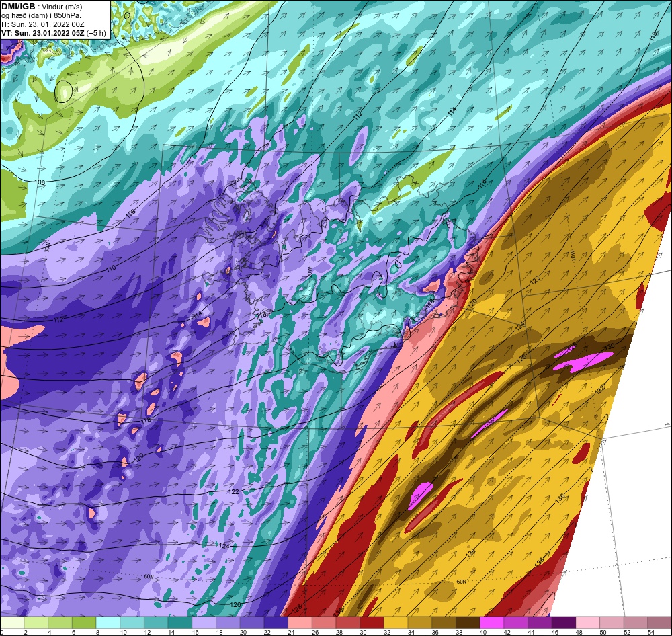Pick the 4–6 m/s green legend swatch
The height and width of the screenshot is (636, 672).
[60, 623]
